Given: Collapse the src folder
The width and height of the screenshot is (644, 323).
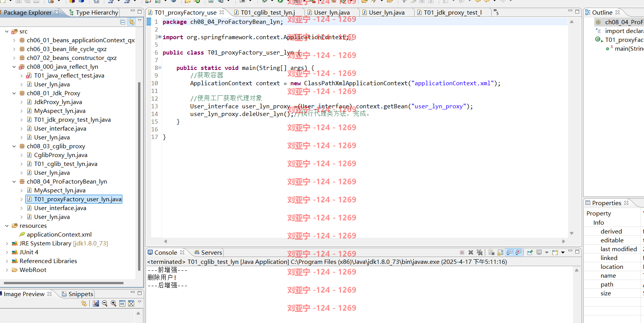Looking at the screenshot, I should [x=7, y=31].
